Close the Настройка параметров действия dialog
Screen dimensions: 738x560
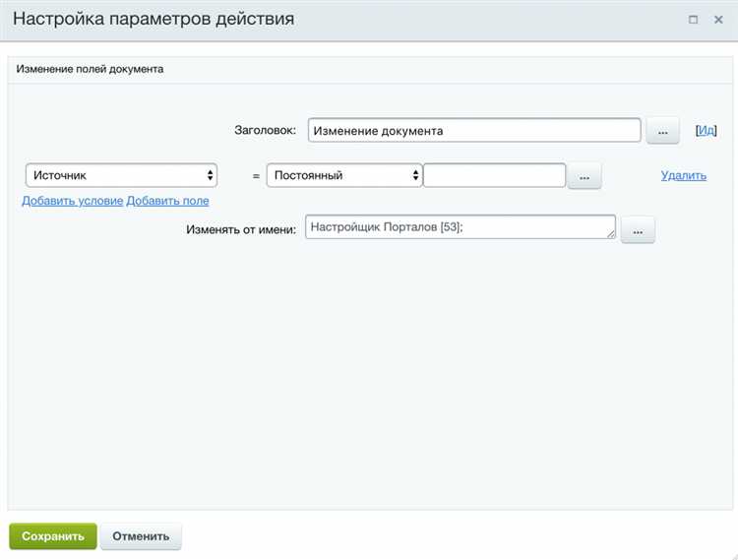718,20
